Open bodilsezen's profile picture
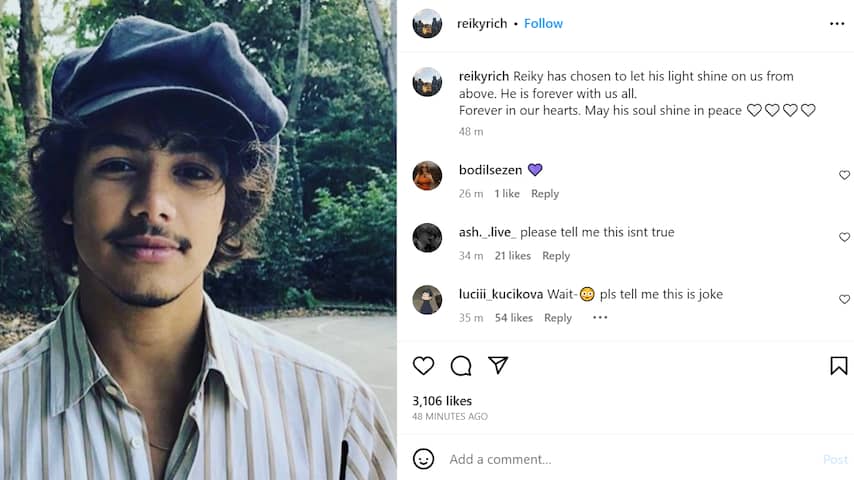The width and height of the screenshot is (854, 480). pyautogui.click(x=427, y=175)
